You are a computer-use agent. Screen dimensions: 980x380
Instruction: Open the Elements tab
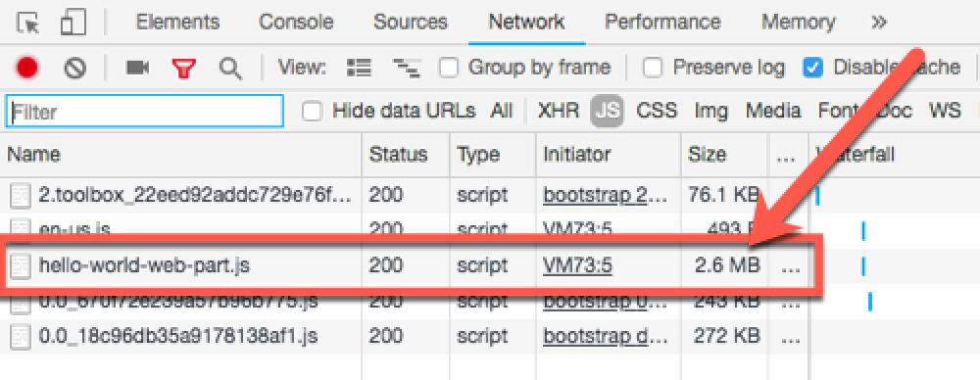pyautogui.click(x=178, y=23)
